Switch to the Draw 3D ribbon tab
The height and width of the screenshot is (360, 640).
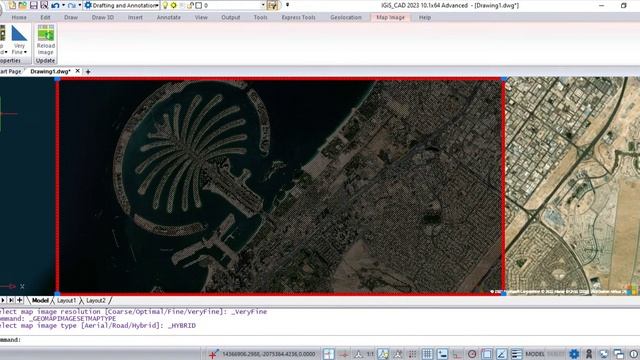[x=103, y=18]
